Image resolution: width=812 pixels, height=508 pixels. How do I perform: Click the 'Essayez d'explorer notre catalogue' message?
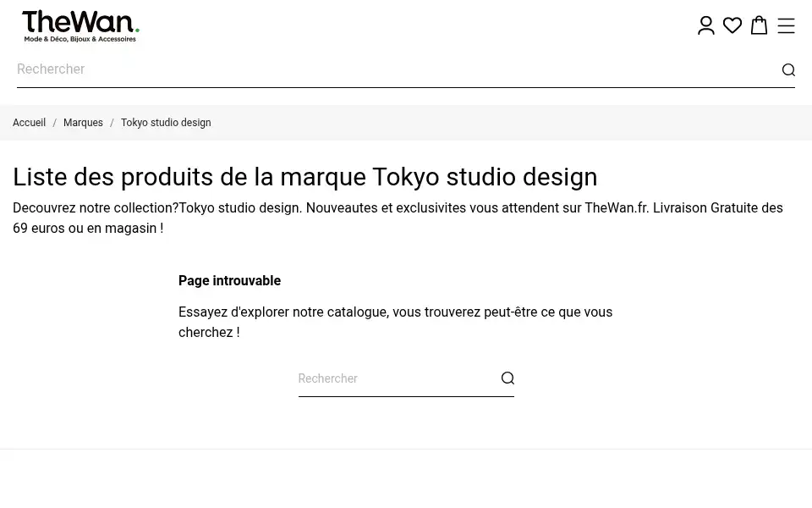pos(396,322)
